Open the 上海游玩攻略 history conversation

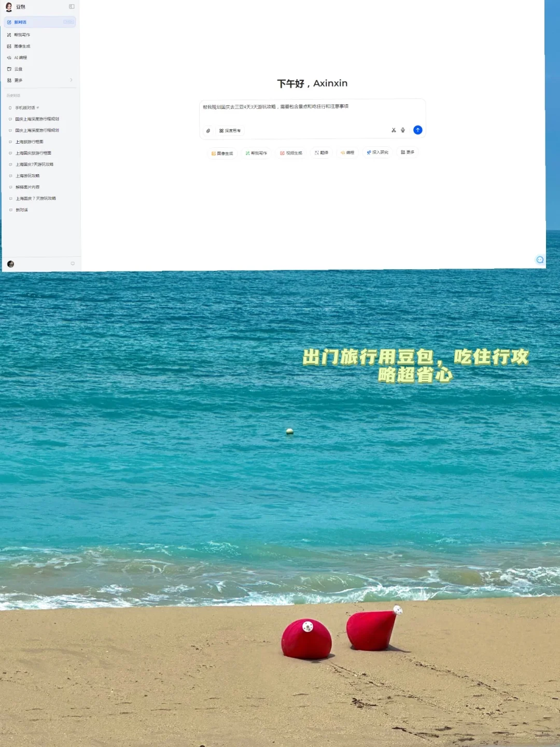[30, 176]
